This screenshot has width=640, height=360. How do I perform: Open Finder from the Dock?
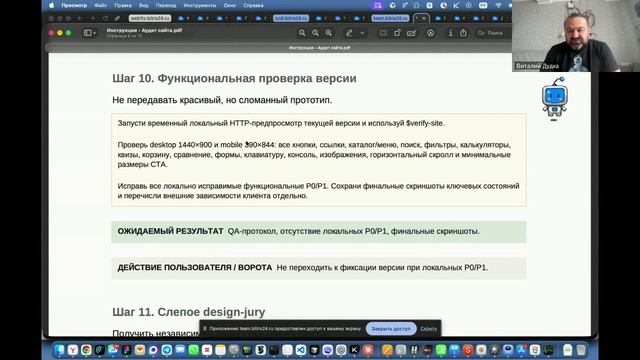click(60, 350)
